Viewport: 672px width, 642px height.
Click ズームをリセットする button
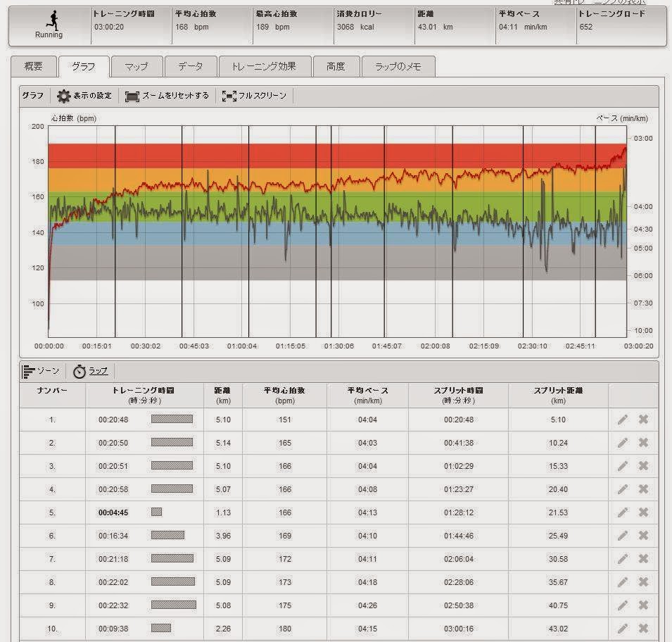167,96
